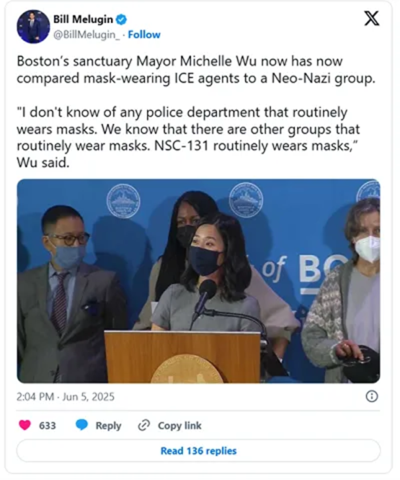This screenshot has width=400, height=480.
Task: Click the X logo icon
Action: [x=371, y=18]
